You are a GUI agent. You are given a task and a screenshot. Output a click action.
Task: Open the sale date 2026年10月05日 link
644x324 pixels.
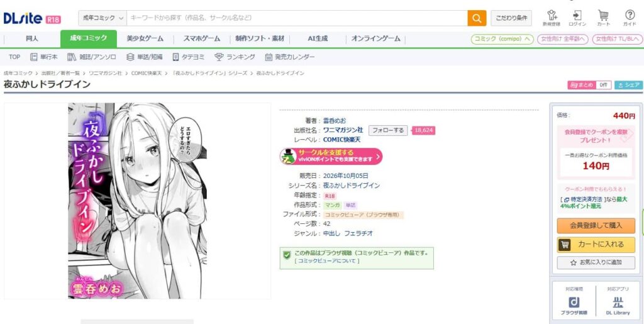click(x=345, y=176)
